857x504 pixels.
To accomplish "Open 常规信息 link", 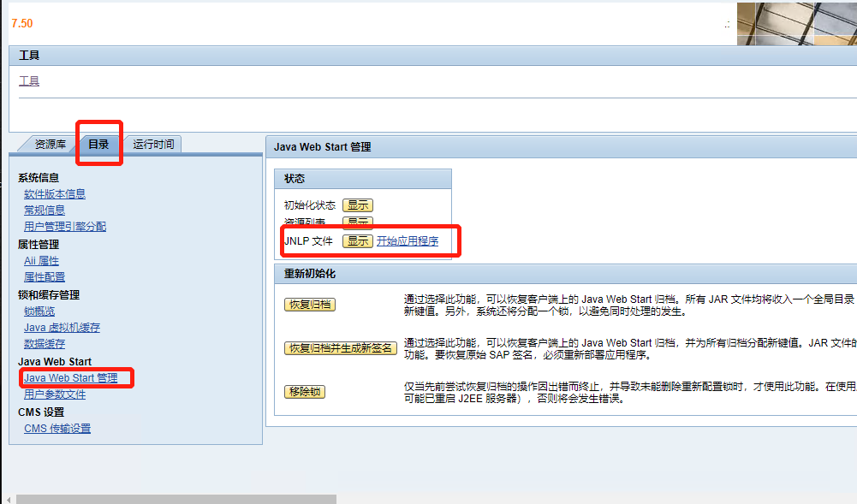I will (x=45, y=210).
